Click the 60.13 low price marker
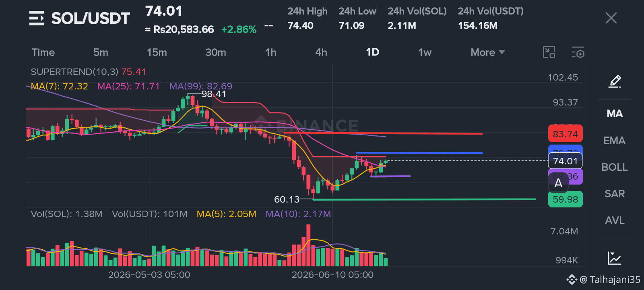The width and height of the screenshot is (644, 290). tap(287, 199)
